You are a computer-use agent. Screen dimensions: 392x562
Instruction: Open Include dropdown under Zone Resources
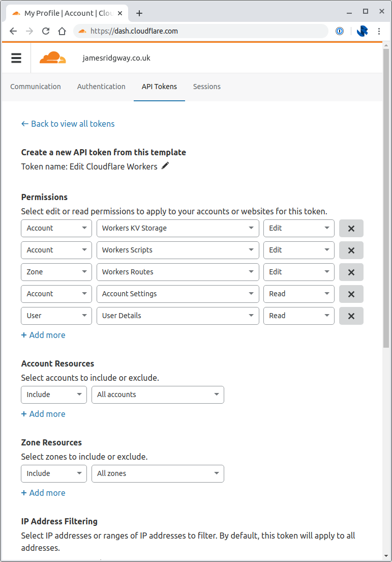(54, 473)
